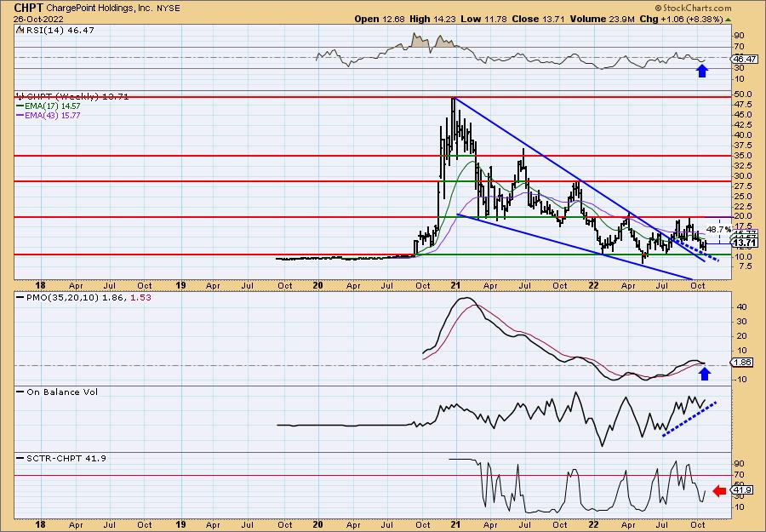Image resolution: width=766 pixels, height=532 pixels.
Task: Click the 41.9 SCTR value tag
Action: pos(742,490)
